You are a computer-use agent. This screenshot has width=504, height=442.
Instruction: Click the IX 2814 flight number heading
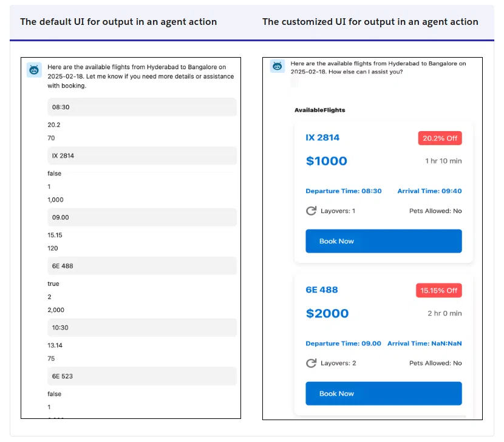click(x=322, y=138)
